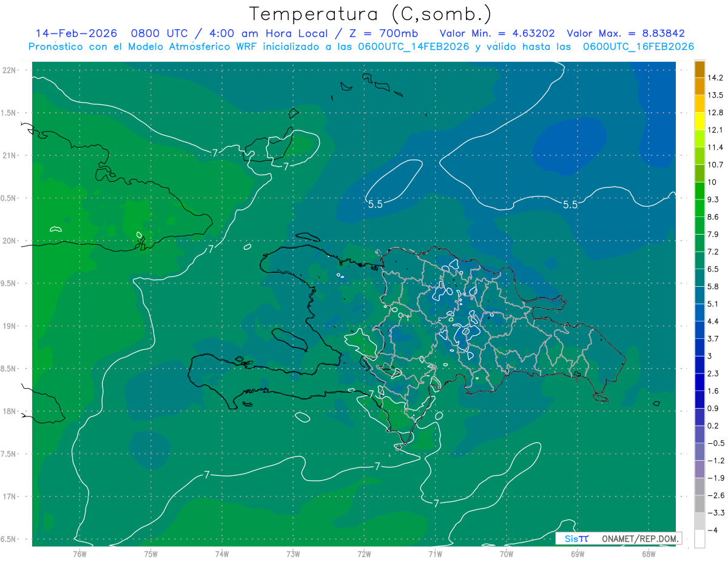The image size is (728, 562).
Task: Click the "-0.5" color scale label
Action: point(716,443)
